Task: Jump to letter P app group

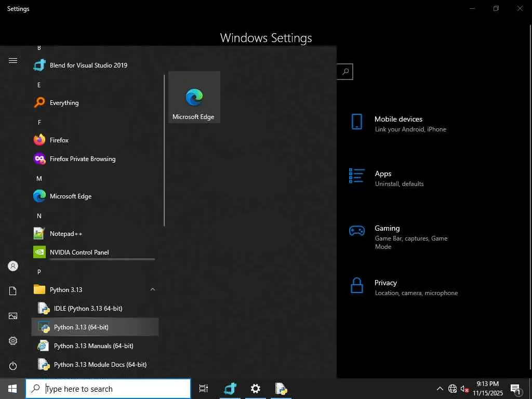Action: [39, 272]
